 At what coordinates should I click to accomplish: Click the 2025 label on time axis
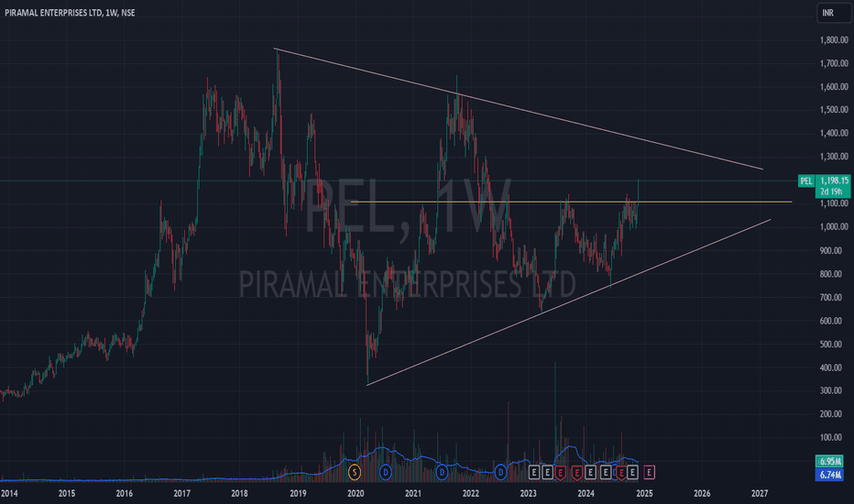644,494
